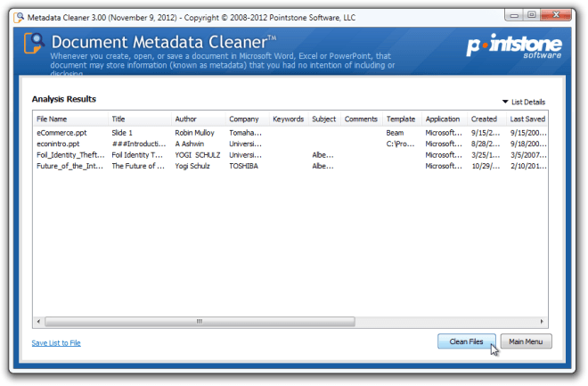The height and width of the screenshot is (386, 588).
Task: Minimize the Metadata Cleaner window
Action: [515, 15]
